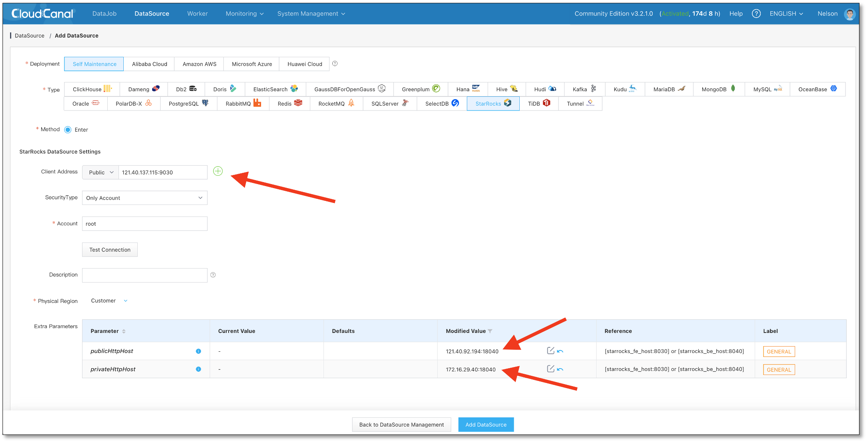868x445 pixels.
Task: Sort the Parameter column
Action: click(x=124, y=331)
